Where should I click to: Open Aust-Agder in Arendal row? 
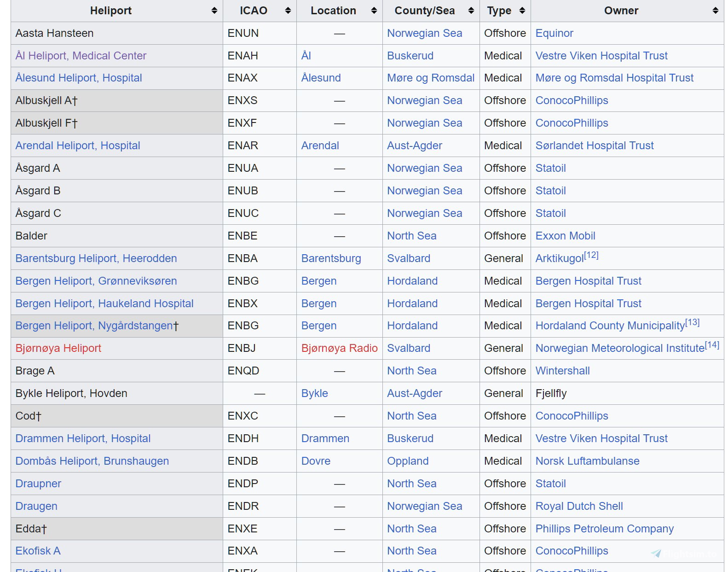coord(415,146)
